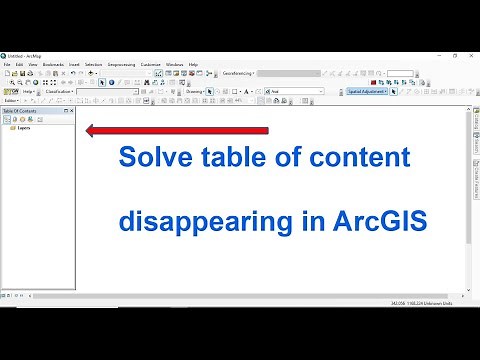Click the horizontal scrollbar of the map
Screen dimensions: 480x360
(240, 296)
